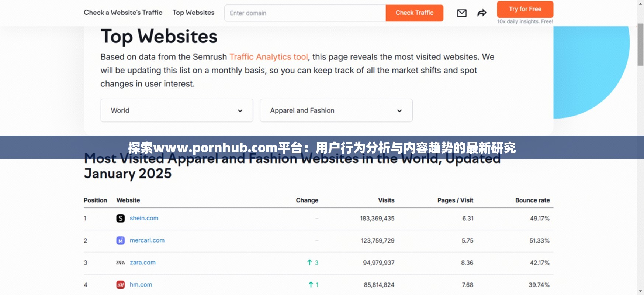
Task: Go to Top Websites nav item
Action: click(x=193, y=13)
